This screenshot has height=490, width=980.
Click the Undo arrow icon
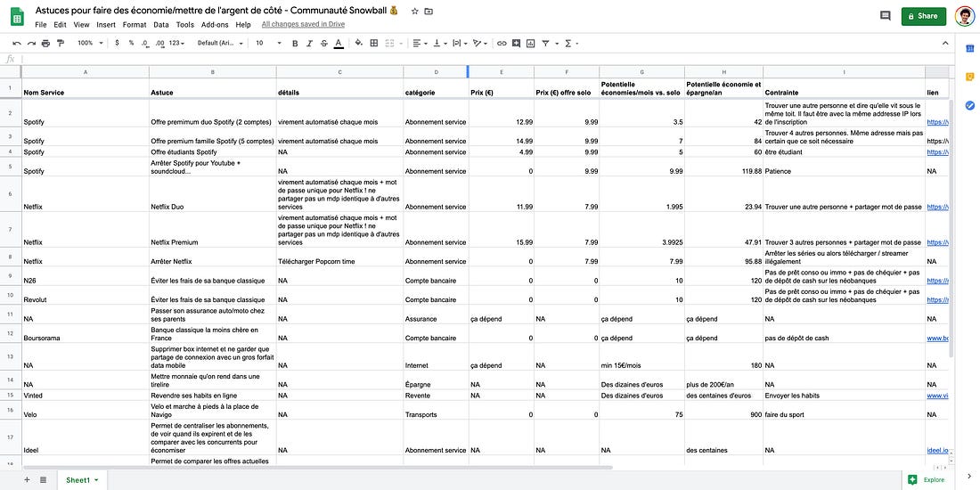click(x=17, y=43)
